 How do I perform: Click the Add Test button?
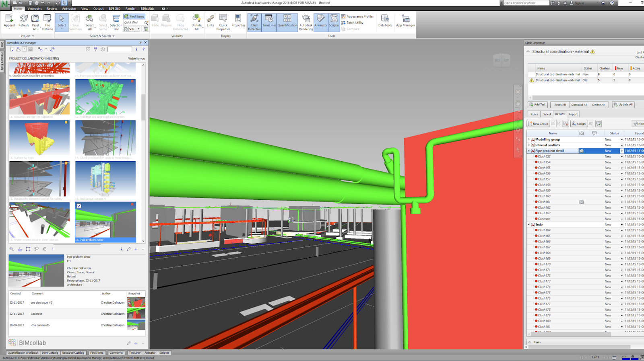[537, 105]
